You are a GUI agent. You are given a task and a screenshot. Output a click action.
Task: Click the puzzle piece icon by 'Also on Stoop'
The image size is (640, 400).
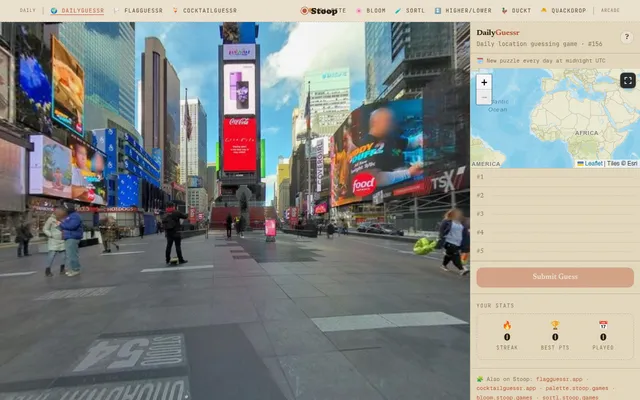(x=480, y=379)
